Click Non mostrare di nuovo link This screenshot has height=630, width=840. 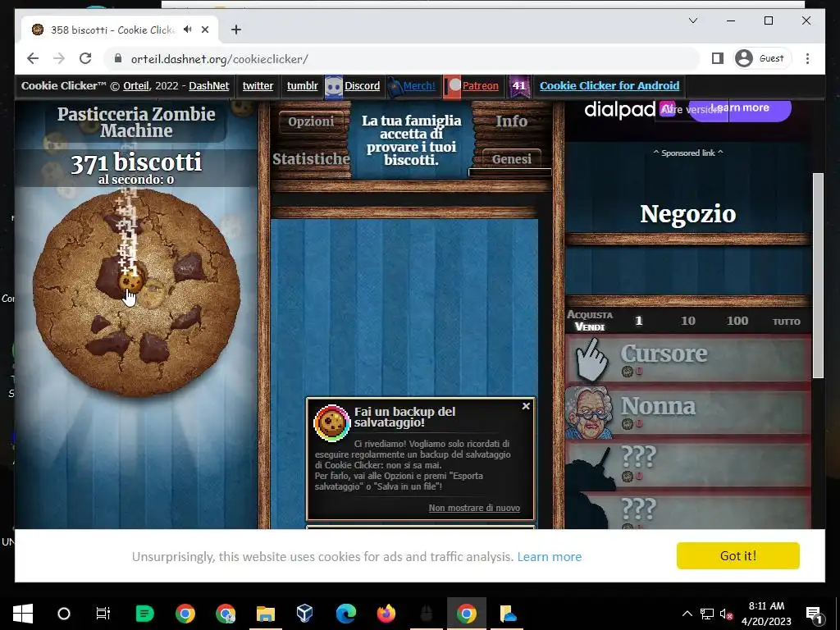point(474,508)
